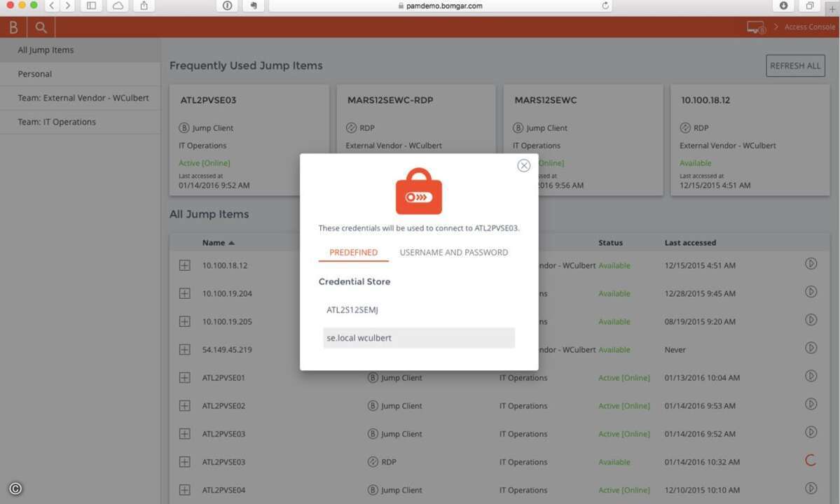Open the search magnifier in the header
Screen dimensions: 840x504
(41, 27)
